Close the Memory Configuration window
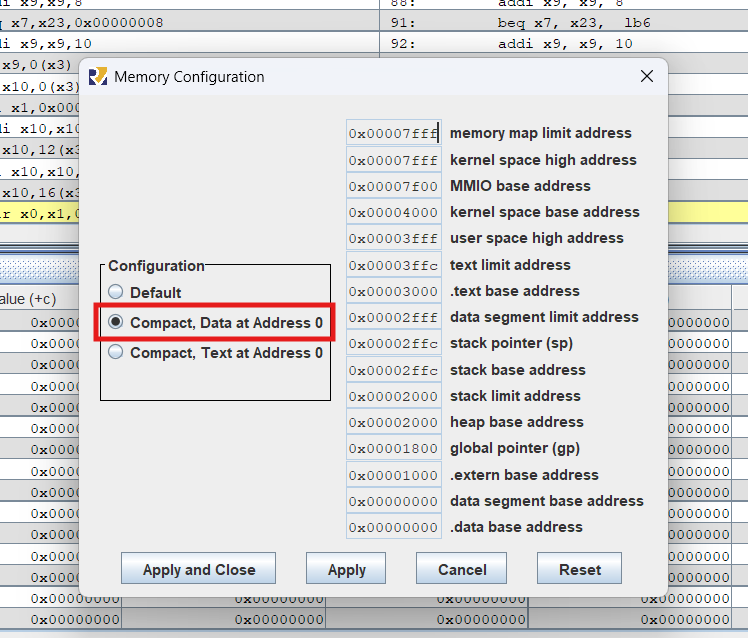This screenshot has height=638, width=748. point(647,76)
